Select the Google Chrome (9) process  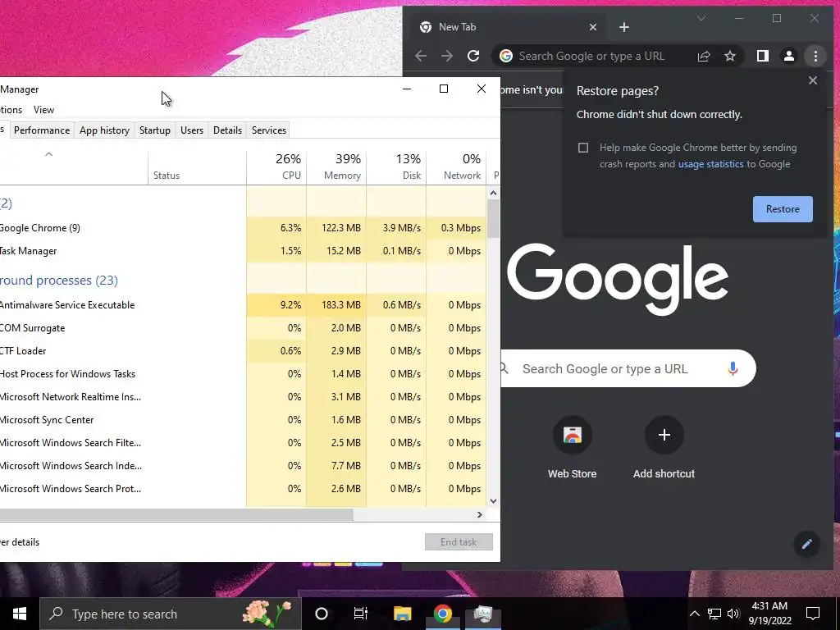click(243, 228)
